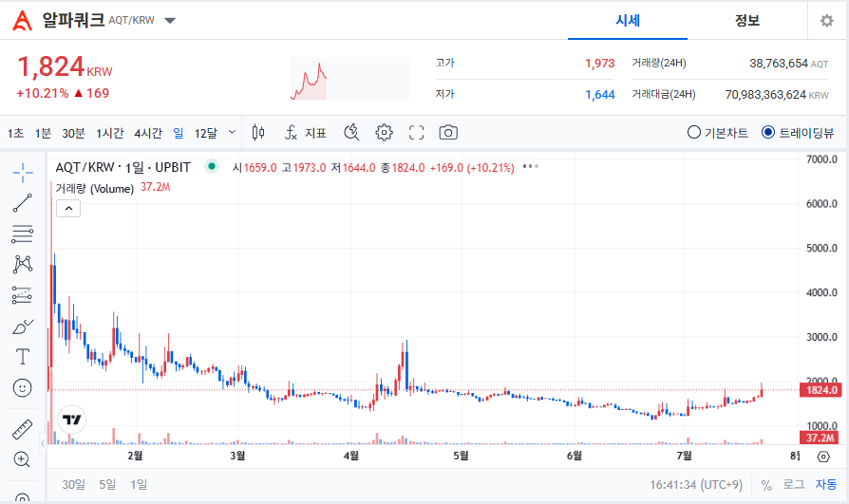Open the AQT/KRW market dropdown arrow
Screen dimensions: 849x504
coord(170,21)
